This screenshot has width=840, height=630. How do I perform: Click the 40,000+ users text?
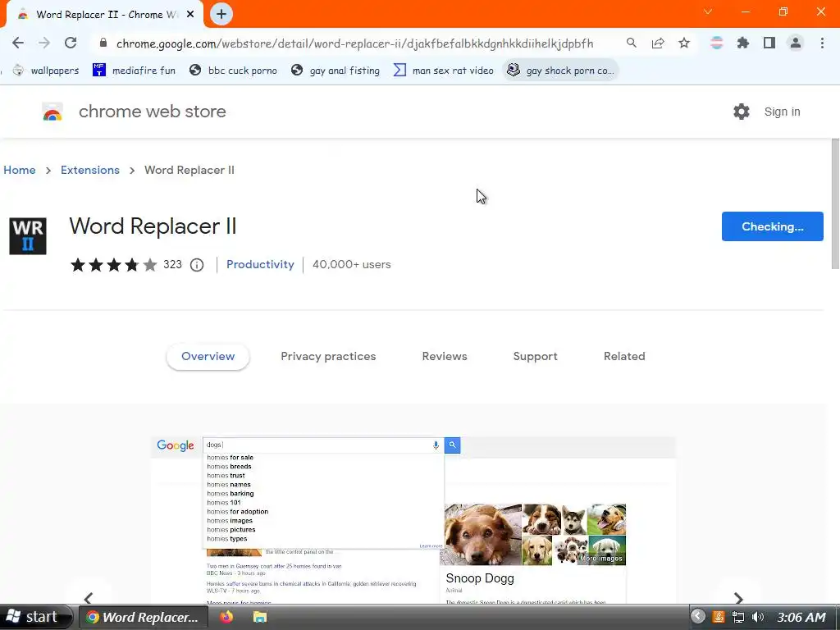click(x=351, y=265)
